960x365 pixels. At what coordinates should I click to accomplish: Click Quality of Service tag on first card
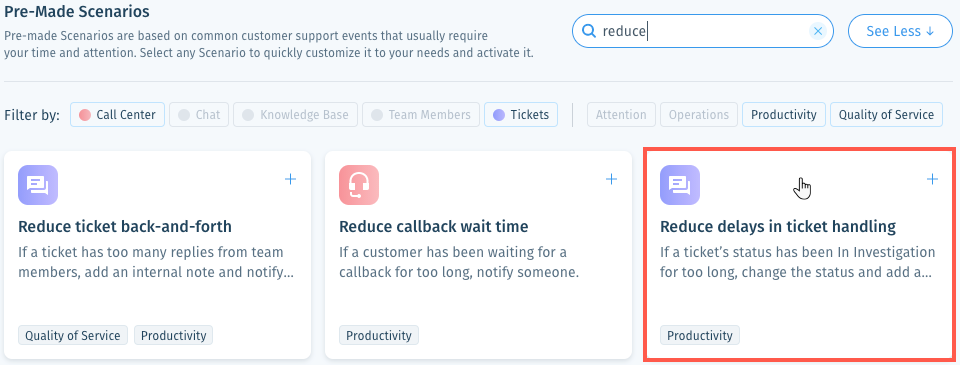[x=73, y=336]
